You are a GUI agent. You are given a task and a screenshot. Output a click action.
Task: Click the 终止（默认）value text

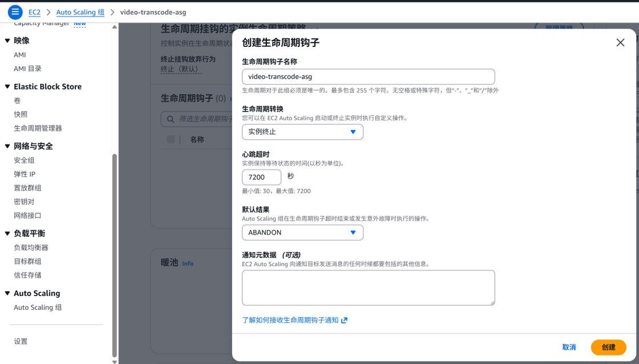coord(181,69)
